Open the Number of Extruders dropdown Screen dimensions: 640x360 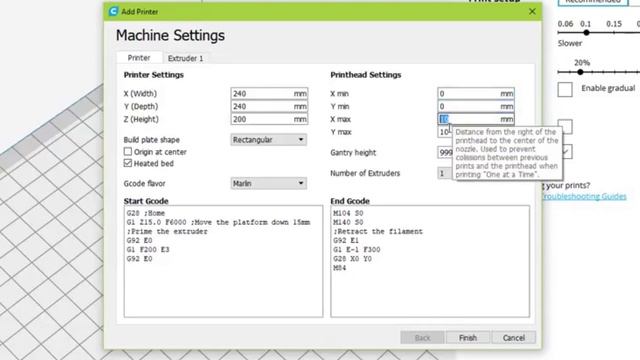point(445,173)
